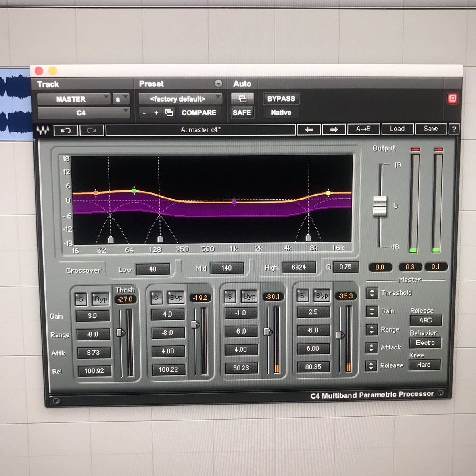Click the preset copy settings icon
The image size is (476, 476).
tap(169, 113)
